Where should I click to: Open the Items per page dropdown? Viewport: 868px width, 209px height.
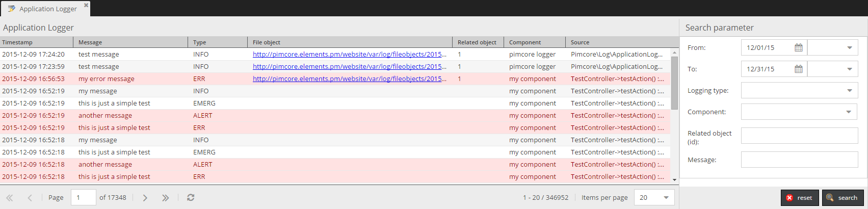point(666,198)
